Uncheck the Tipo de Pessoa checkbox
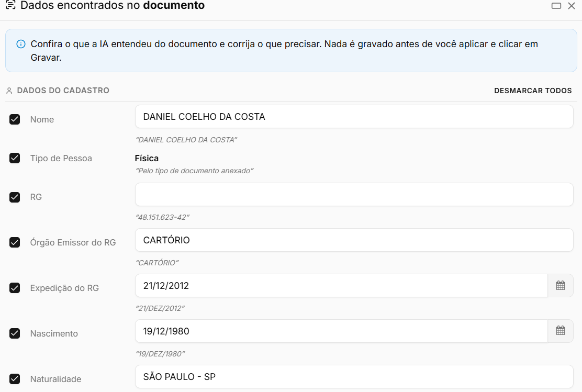The height and width of the screenshot is (392, 582). click(15, 158)
